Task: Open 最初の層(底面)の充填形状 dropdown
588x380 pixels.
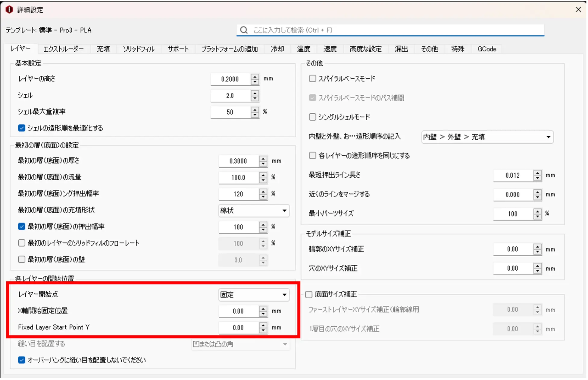Action: click(x=254, y=211)
